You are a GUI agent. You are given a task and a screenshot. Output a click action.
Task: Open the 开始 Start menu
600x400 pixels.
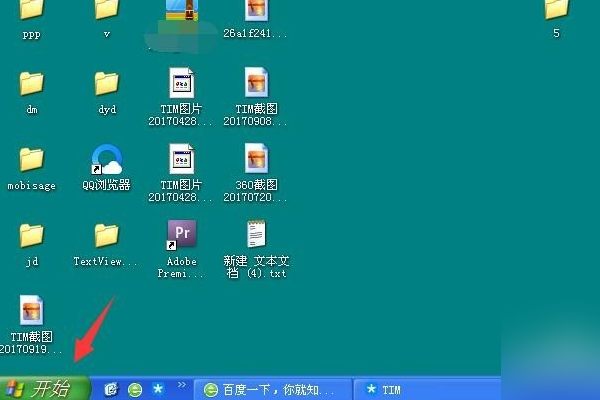(x=45, y=389)
